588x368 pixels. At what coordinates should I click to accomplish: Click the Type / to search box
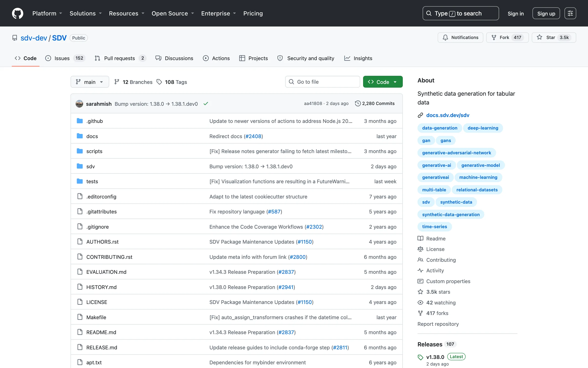point(461,13)
